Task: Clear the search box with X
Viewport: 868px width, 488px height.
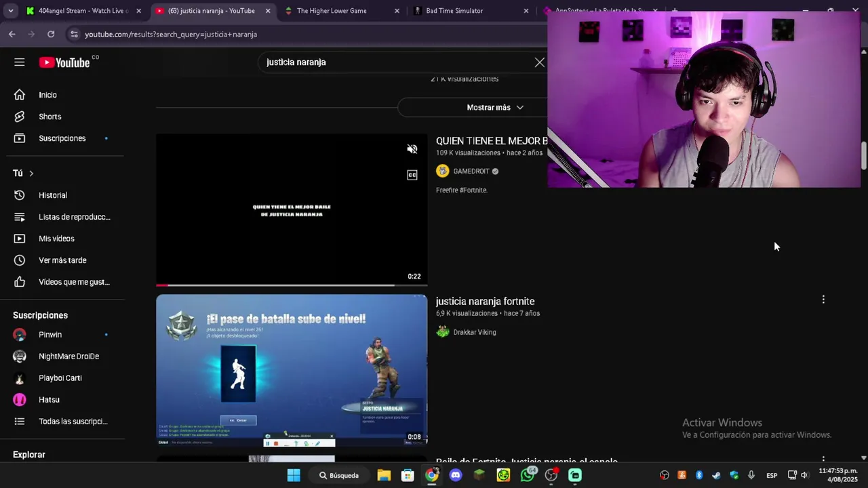Action: [539, 62]
